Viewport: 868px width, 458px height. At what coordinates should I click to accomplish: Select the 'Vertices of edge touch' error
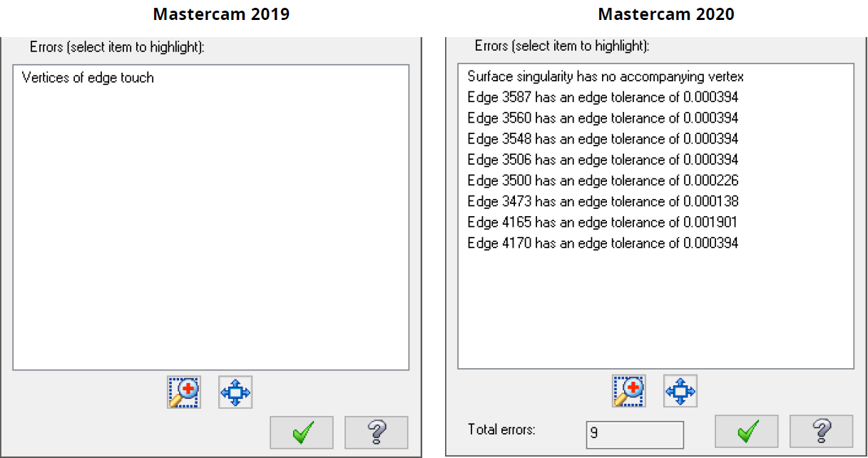click(88, 78)
